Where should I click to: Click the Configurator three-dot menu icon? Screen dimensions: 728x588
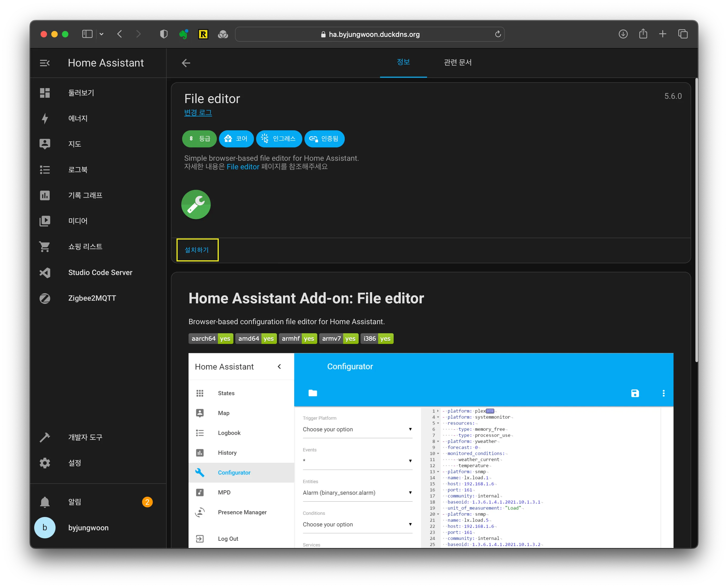[x=663, y=393]
